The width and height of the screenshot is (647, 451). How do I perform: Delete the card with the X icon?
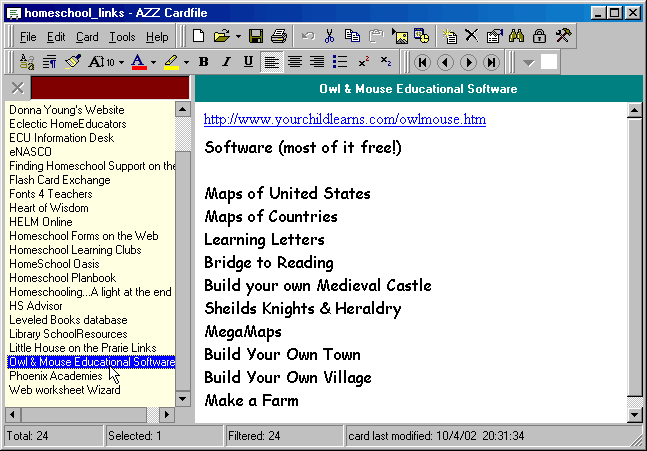point(472,36)
